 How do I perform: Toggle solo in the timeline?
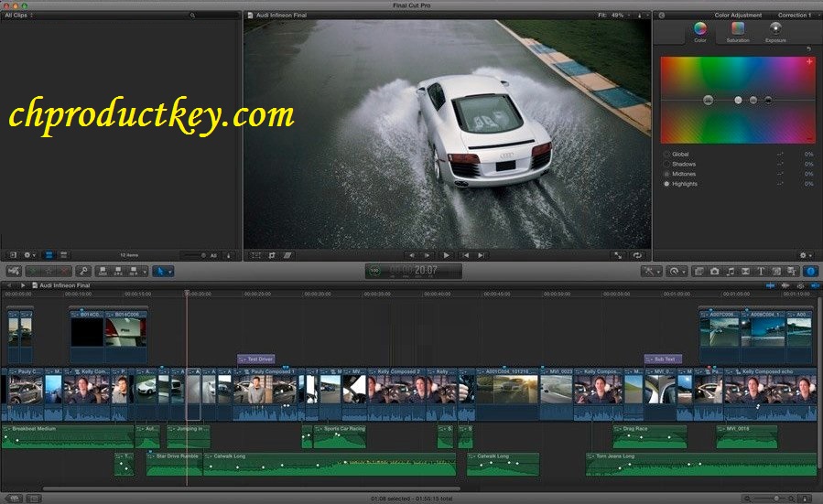(800, 285)
